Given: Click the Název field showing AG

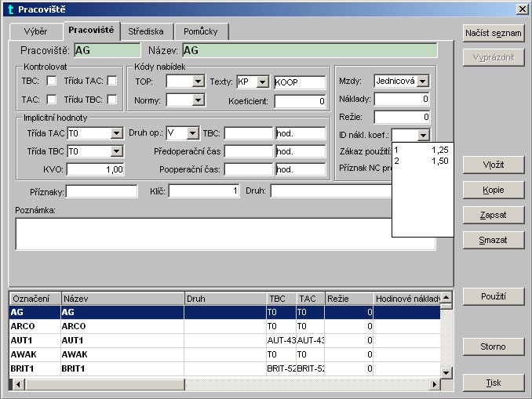Looking at the screenshot, I should (310, 50).
